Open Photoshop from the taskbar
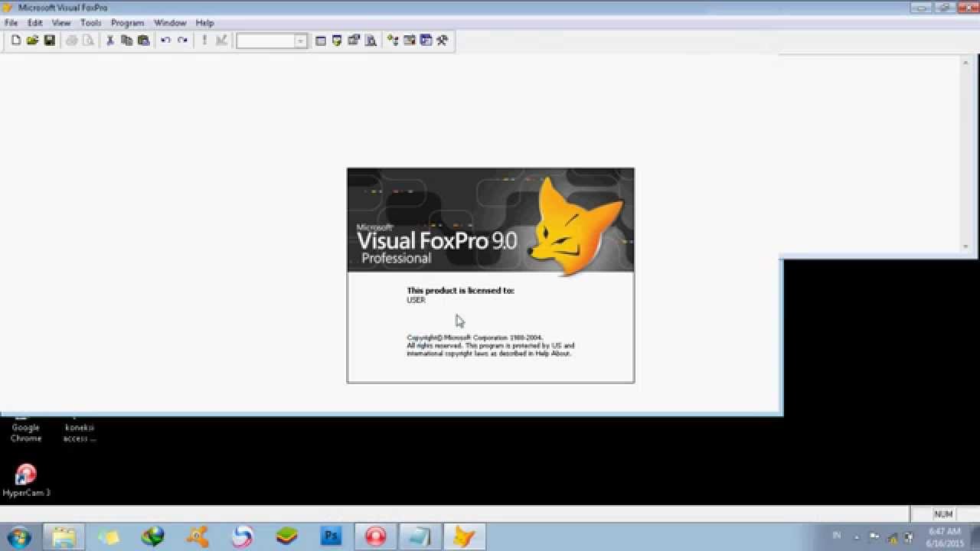 (x=331, y=537)
